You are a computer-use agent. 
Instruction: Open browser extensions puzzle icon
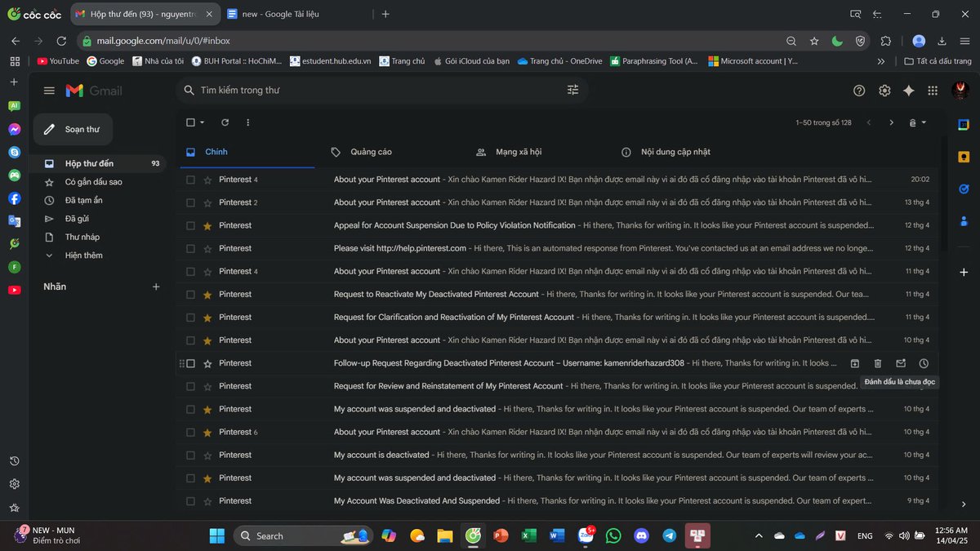[886, 41]
